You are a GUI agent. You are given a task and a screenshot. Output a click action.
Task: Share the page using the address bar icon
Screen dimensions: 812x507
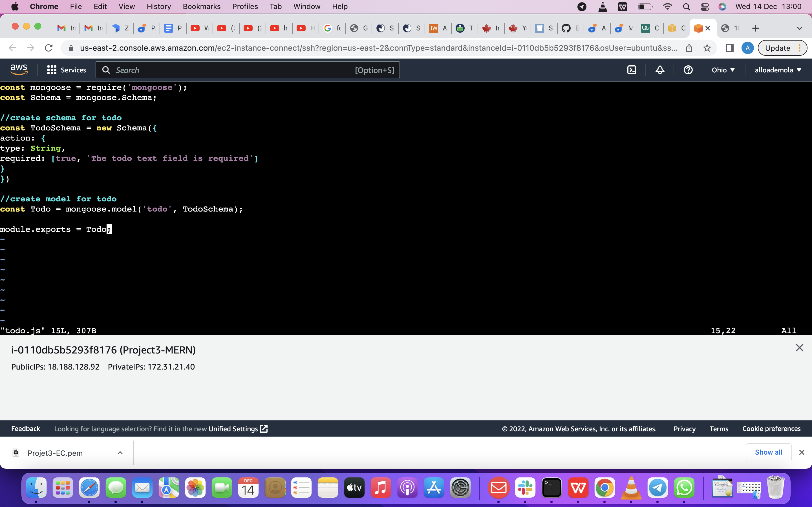(689, 48)
